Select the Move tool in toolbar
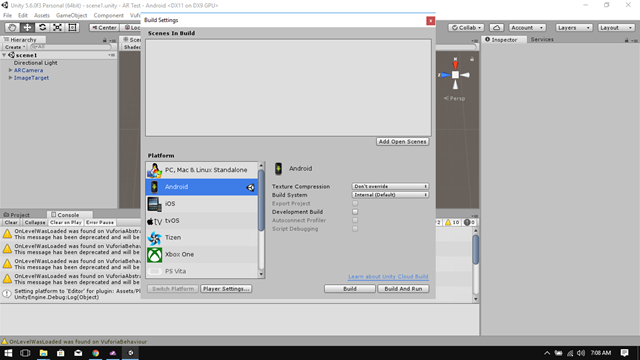640x360 pixels. (27, 27)
